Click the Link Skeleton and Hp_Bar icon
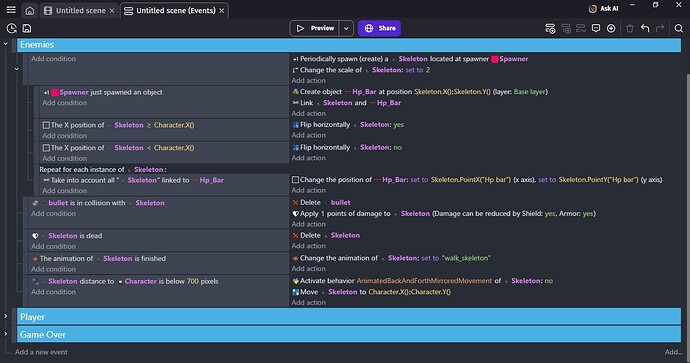The height and width of the screenshot is (363, 690). pos(296,103)
